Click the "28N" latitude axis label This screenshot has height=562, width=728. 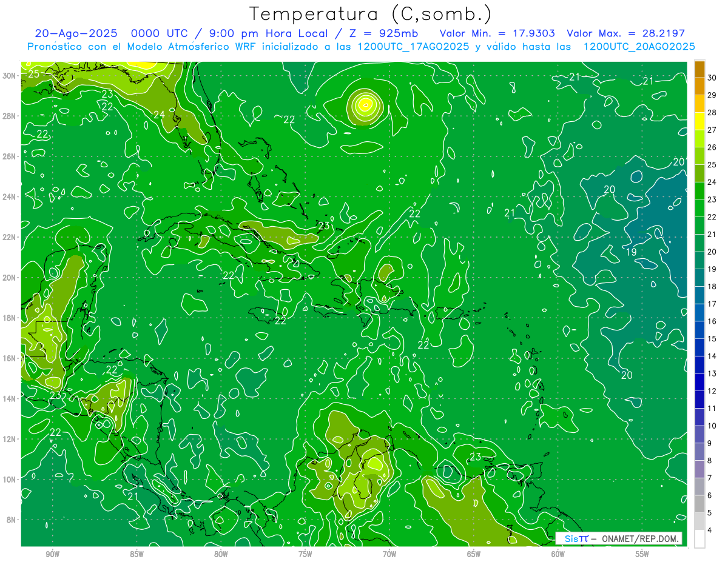point(9,116)
